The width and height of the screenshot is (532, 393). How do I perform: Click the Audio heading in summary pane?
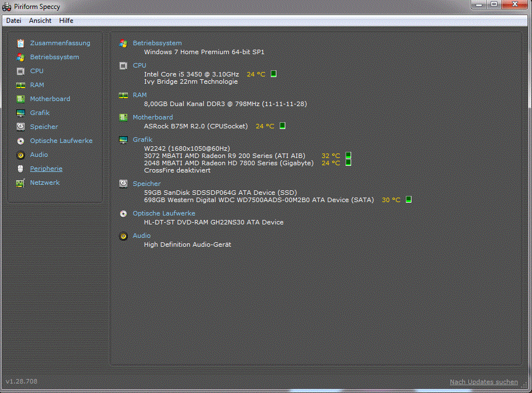pos(141,236)
